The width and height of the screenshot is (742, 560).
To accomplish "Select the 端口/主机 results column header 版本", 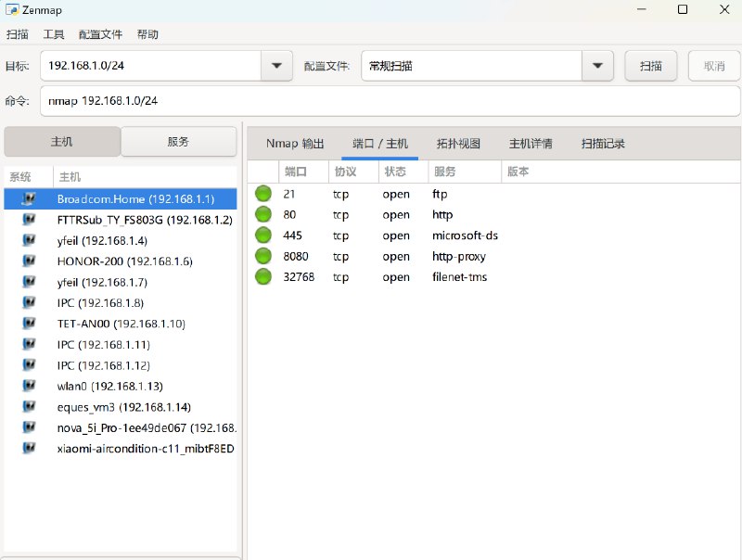I will coord(518,171).
